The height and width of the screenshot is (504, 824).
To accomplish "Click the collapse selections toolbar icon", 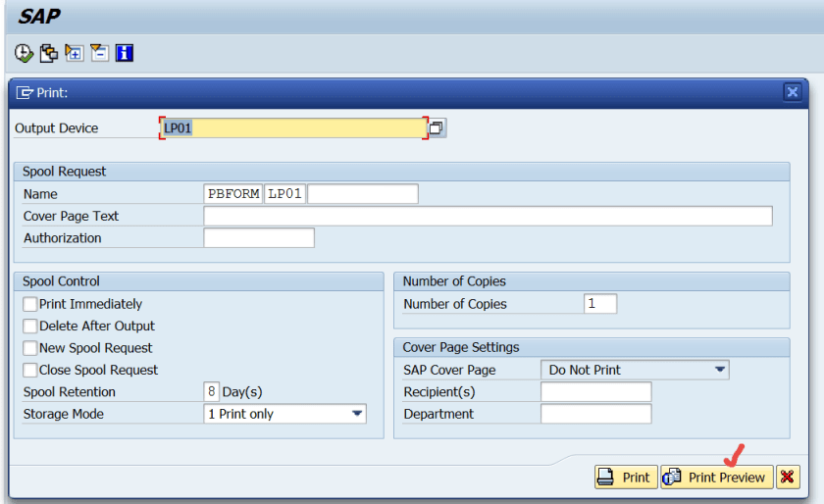I will (x=99, y=53).
